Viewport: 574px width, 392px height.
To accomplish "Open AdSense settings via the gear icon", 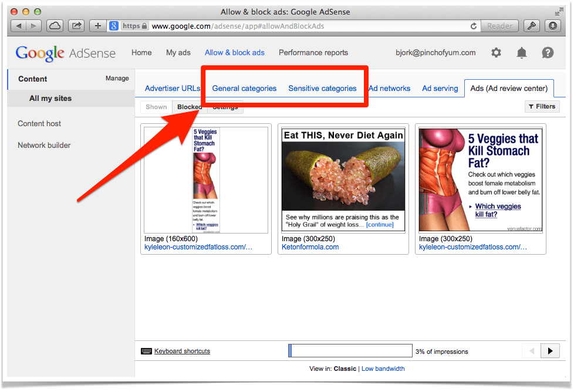I will pyautogui.click(x=496, y=53).
